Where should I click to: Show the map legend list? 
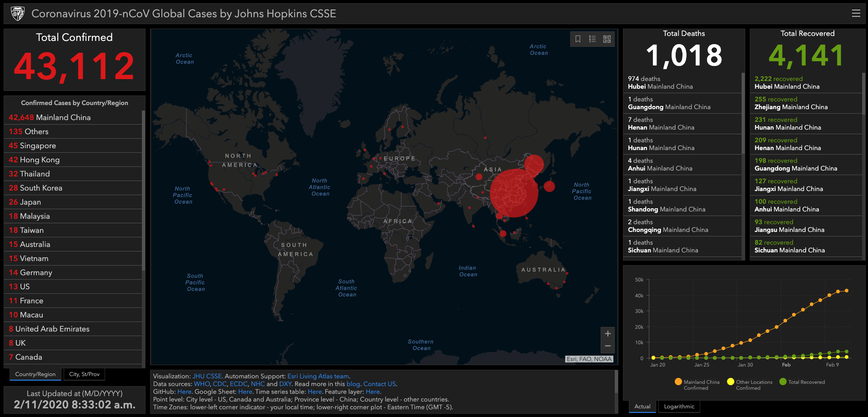coord(592,39)
